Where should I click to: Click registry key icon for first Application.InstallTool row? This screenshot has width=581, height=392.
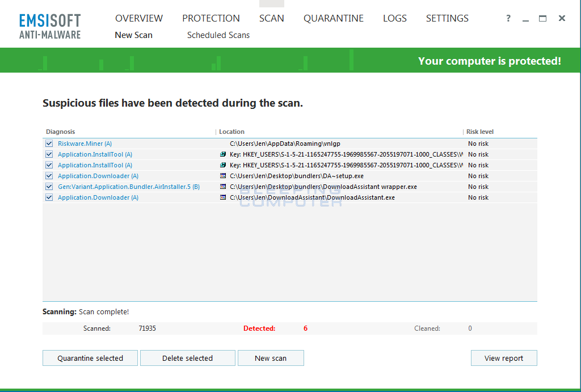point(222,154)
